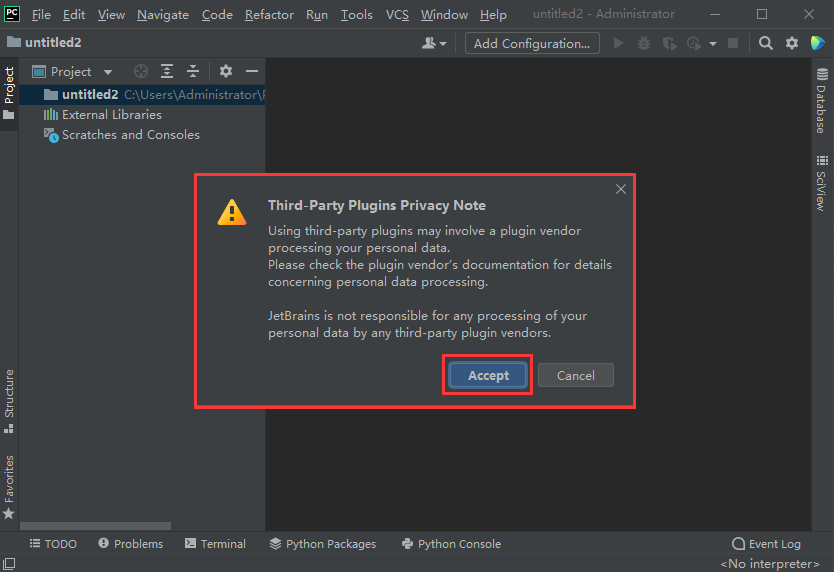834x572 pixels.
Task: Click the Profile run icon
Action: coord(694,43)
